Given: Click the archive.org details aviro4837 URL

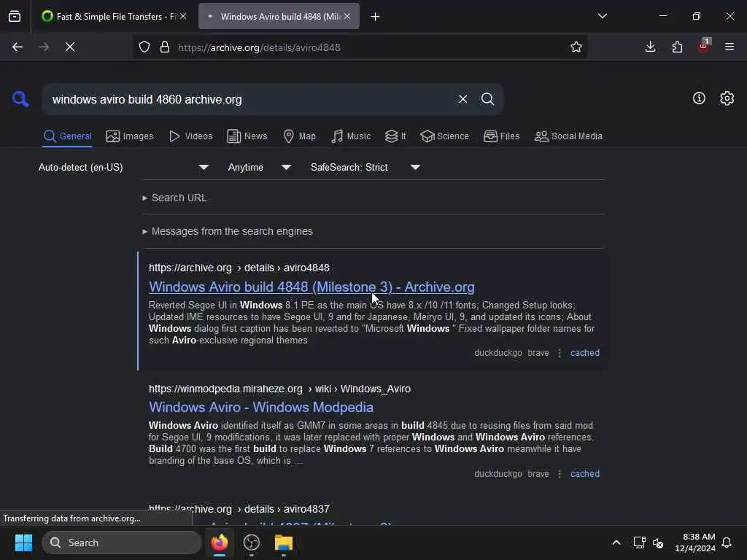Looking at the screenshot, I should pos(239,509).
